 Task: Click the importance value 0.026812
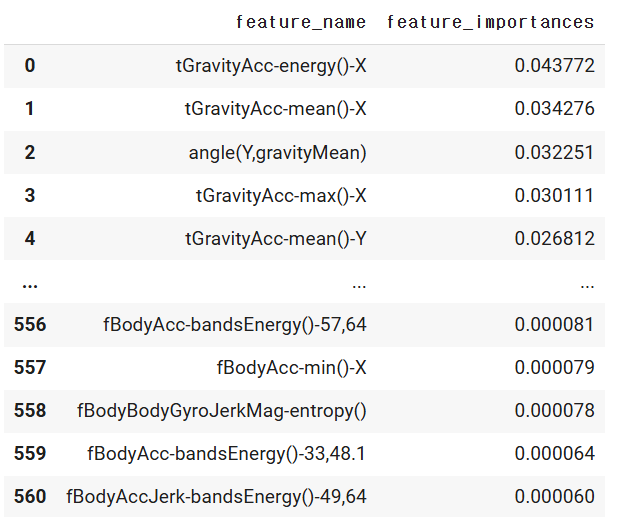555,238
